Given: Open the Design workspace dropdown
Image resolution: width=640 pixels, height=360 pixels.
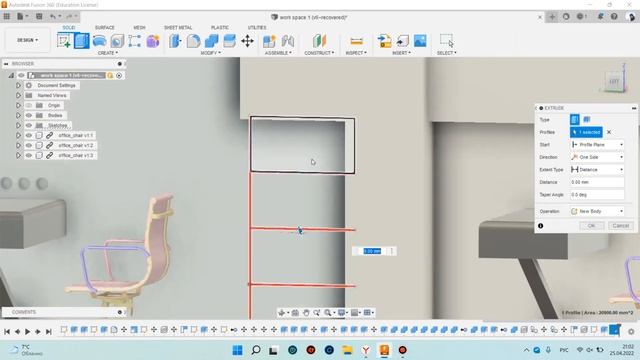Looking at the screenshot, I should click(x=27, y=40).
